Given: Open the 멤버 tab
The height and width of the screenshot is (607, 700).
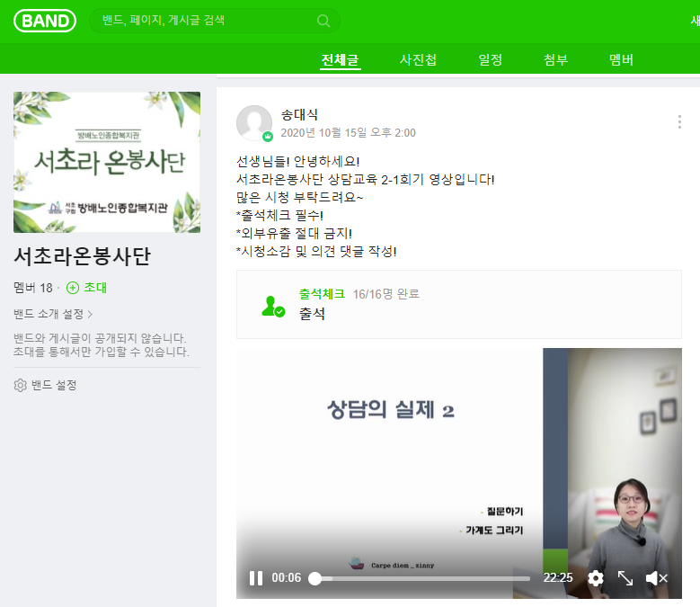Looking at the screenshot, I should pos(621,60).
